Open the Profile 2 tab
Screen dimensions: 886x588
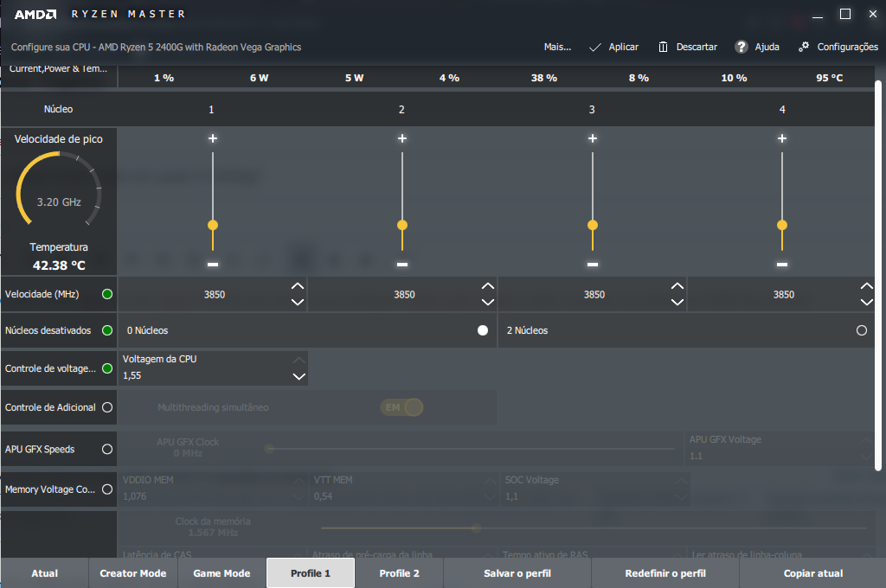point(400,573)
